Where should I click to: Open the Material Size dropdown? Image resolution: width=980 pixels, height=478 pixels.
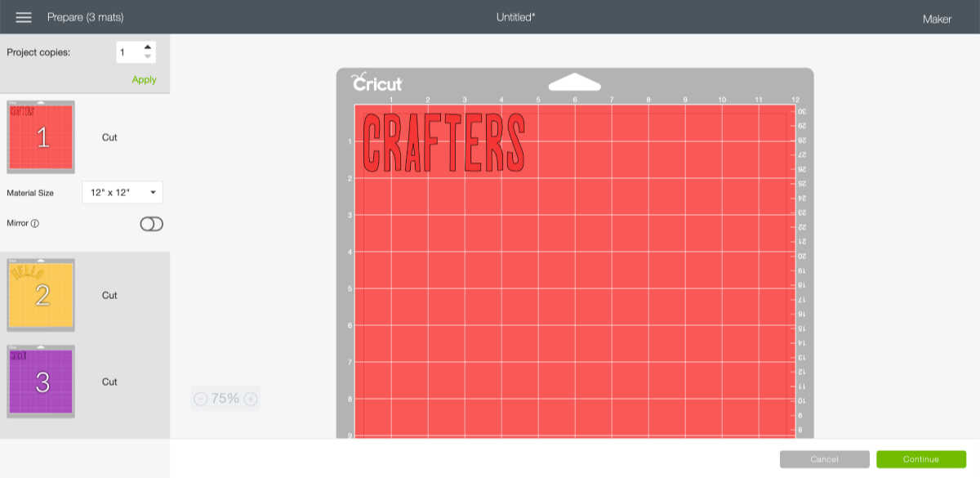(x=122, y=193)
